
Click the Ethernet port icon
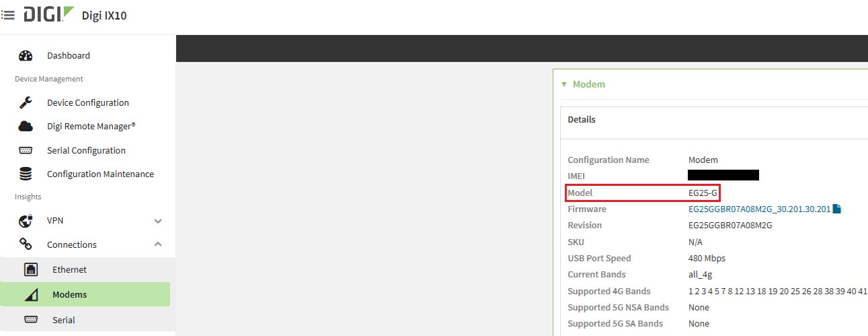pos(31,270)
